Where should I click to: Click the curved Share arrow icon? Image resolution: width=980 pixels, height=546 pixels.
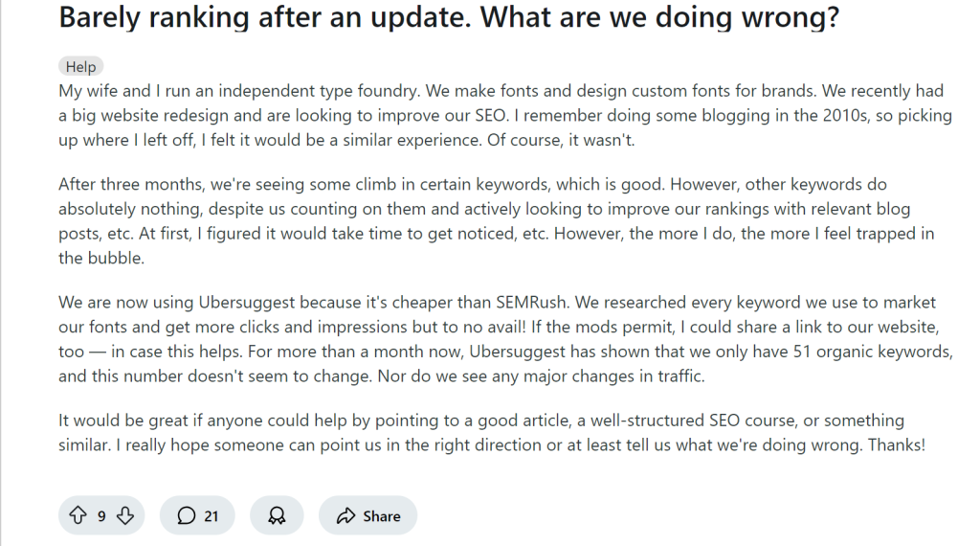[x=345, y=516]
